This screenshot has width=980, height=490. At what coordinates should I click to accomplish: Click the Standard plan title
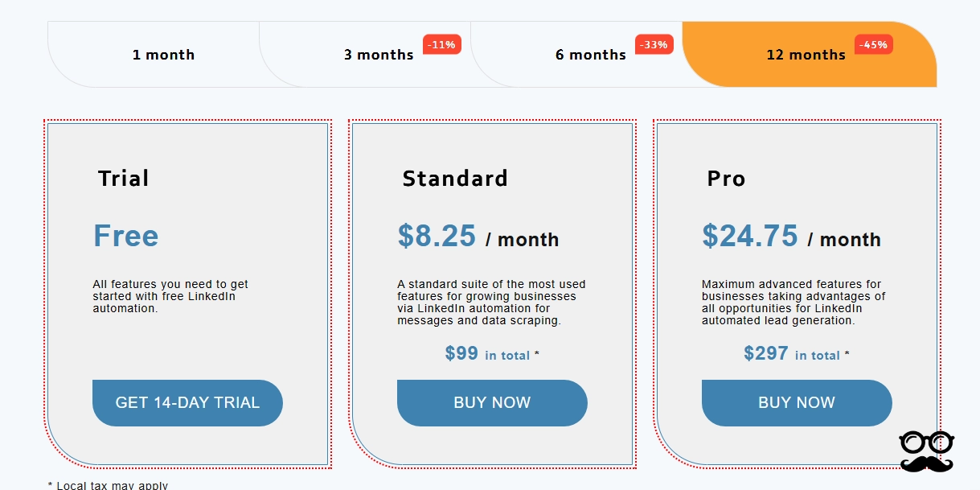click(x=455, y=179)
